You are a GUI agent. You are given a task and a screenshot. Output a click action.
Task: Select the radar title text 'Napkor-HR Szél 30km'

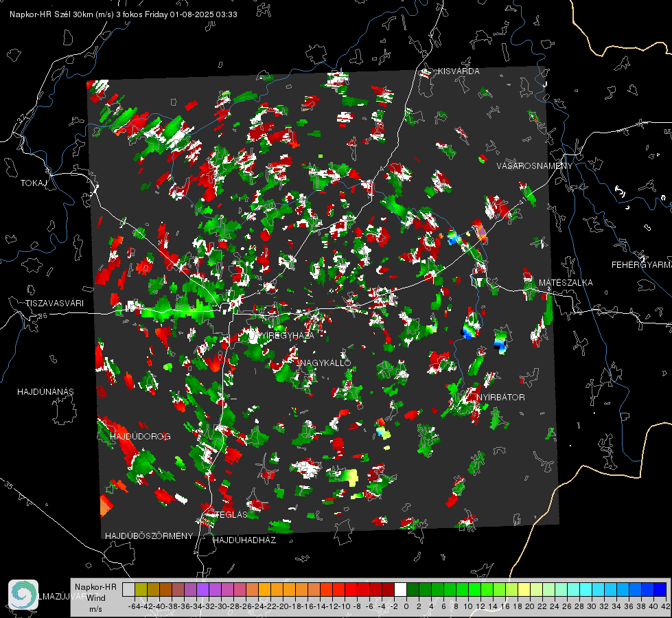click(x=51, y=14)
